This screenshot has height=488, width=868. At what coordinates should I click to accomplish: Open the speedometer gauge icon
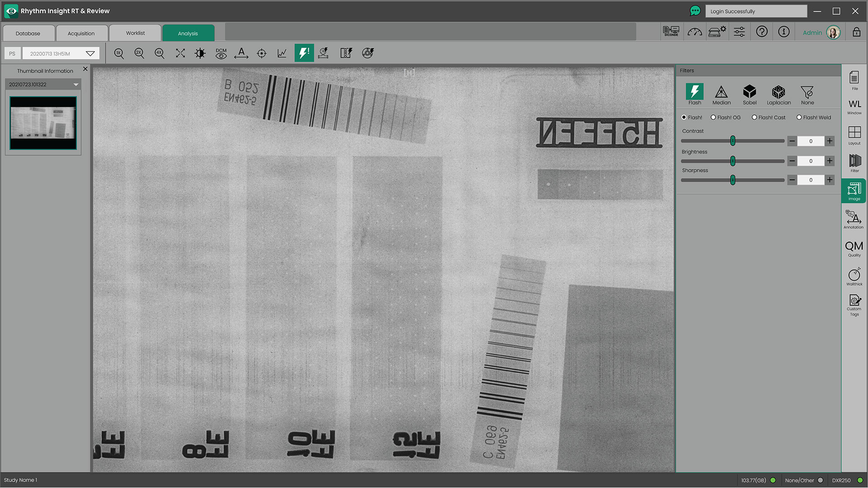tap(694, 32)
